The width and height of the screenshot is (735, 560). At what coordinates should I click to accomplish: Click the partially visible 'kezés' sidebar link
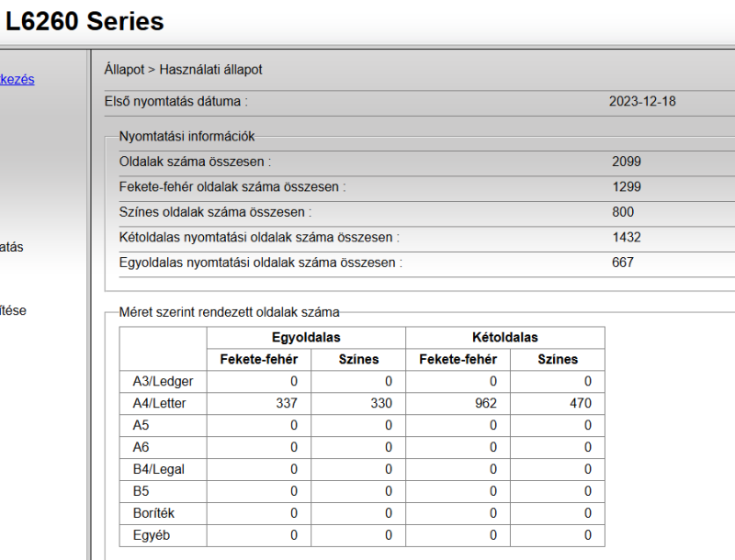click(x=17, y=79)
